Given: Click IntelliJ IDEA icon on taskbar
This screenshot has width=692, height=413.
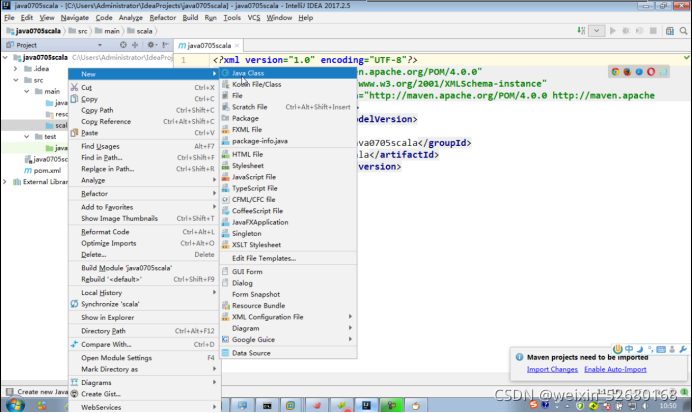Looking at the screenshot, I should click(x=366, y=405).
